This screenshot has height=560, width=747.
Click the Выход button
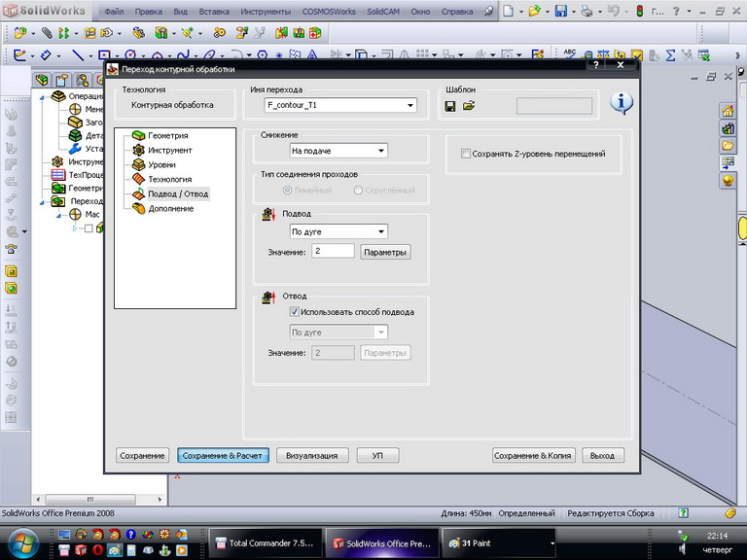pyautogui.click(x=602, y=456)
